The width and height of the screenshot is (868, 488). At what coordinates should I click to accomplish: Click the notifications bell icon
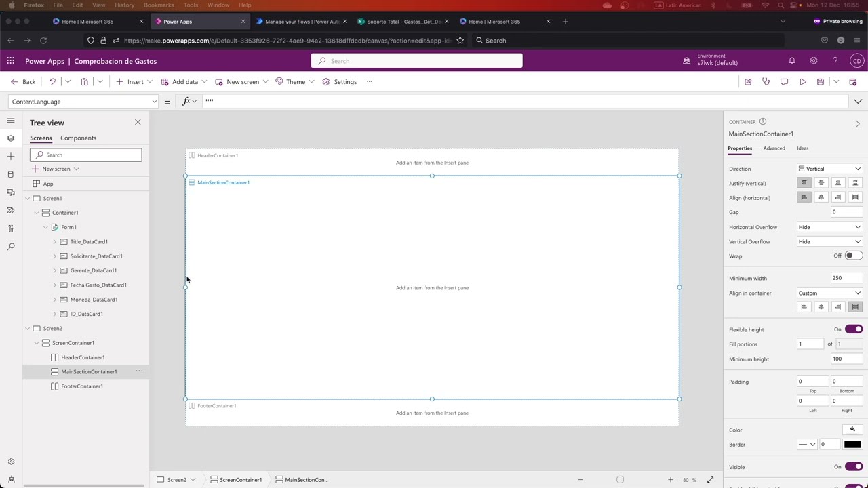[791, 61]
